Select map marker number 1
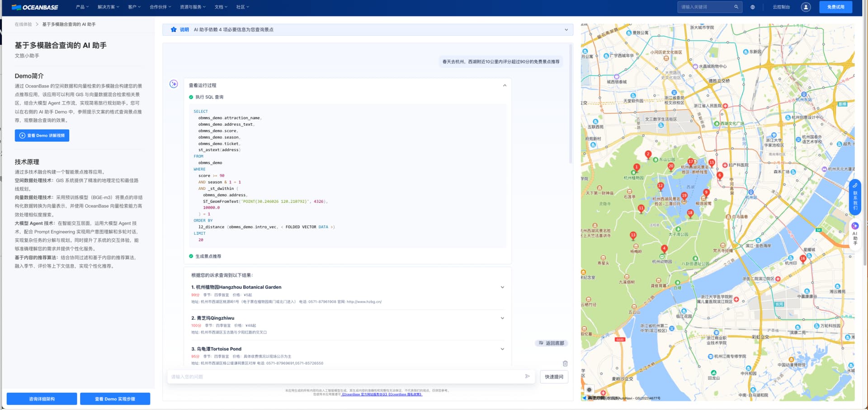Image resolution: width=868 pixels, height=410 pixels. pos(637,168)
